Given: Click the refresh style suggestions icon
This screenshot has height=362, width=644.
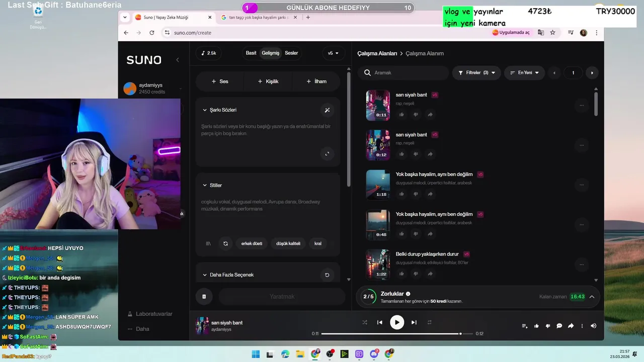Looking at the screenshot, I should pos(225,243).
